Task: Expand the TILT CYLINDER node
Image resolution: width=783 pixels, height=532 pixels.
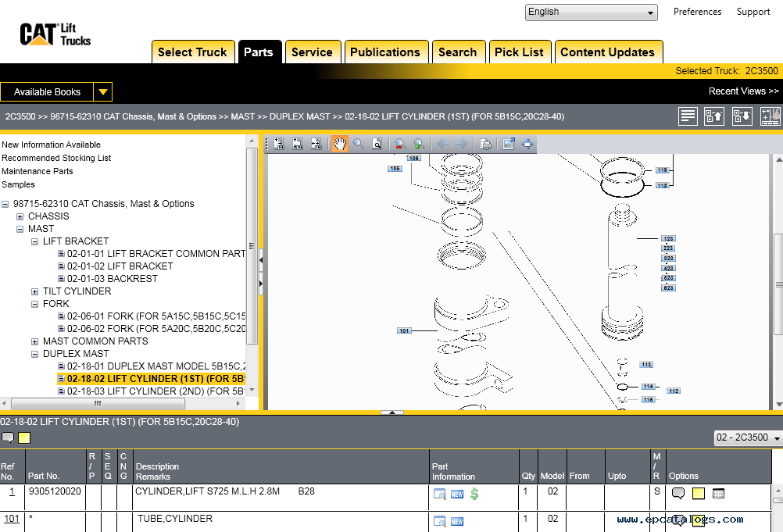Action: (34, 291)
